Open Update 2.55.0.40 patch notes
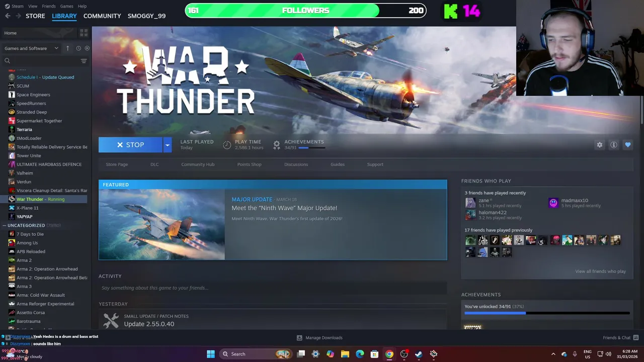 [x=149, y=324]
